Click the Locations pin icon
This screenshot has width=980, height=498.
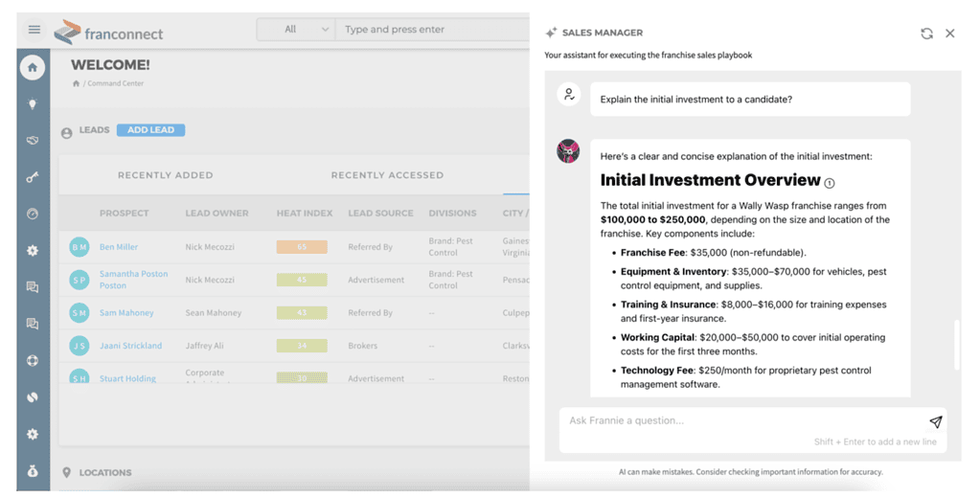(67, 472)
